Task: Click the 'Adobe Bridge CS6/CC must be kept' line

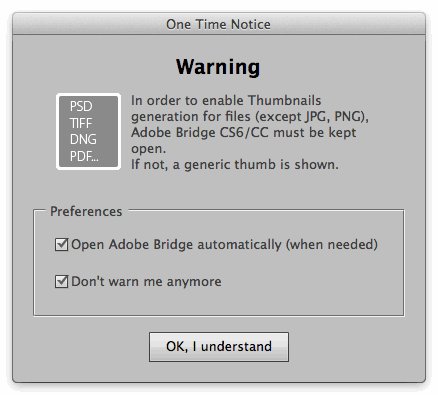Action: [244, 132]
